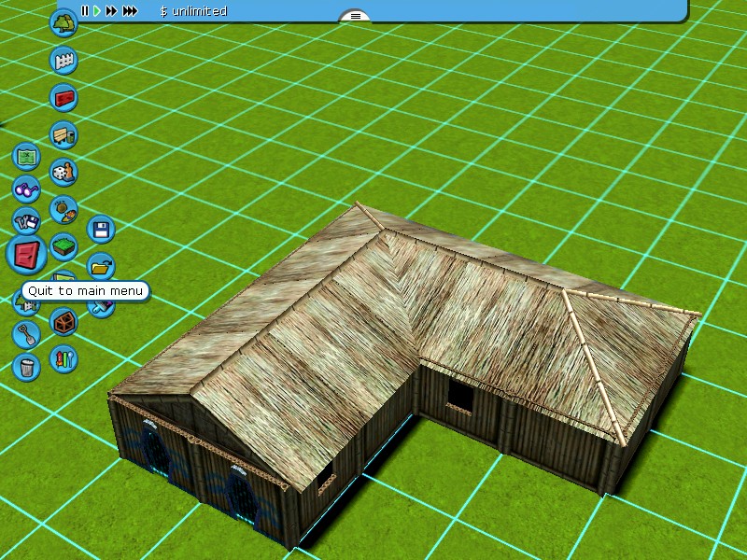Click the purple binoculars view icon
This screenshot has width=747, height=560.
click(26, 189)
